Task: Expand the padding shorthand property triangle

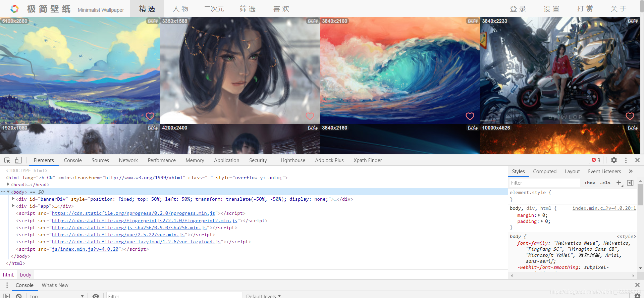Action: click(x=542, y=221)
